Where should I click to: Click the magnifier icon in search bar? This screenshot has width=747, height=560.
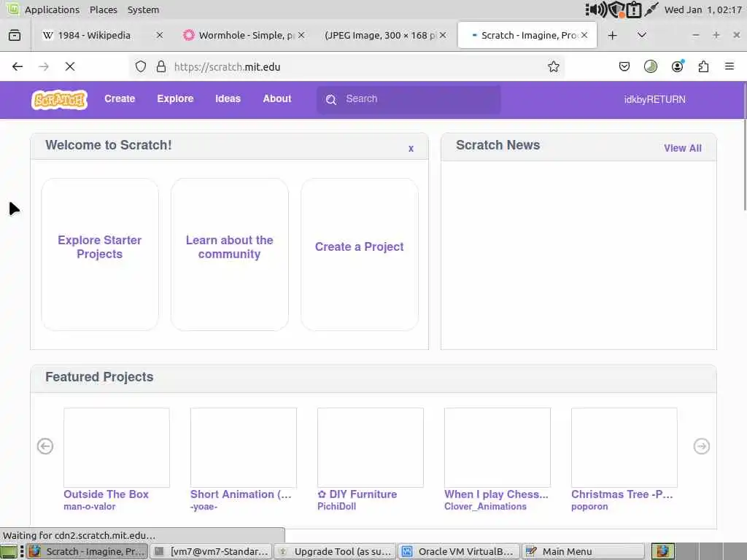[331, 99]
